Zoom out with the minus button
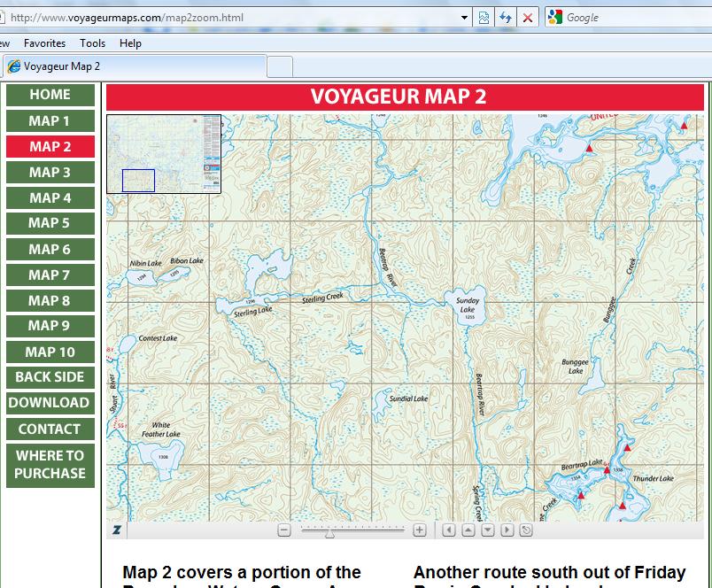This screenshot has height=588, width=712. point(284,530)
